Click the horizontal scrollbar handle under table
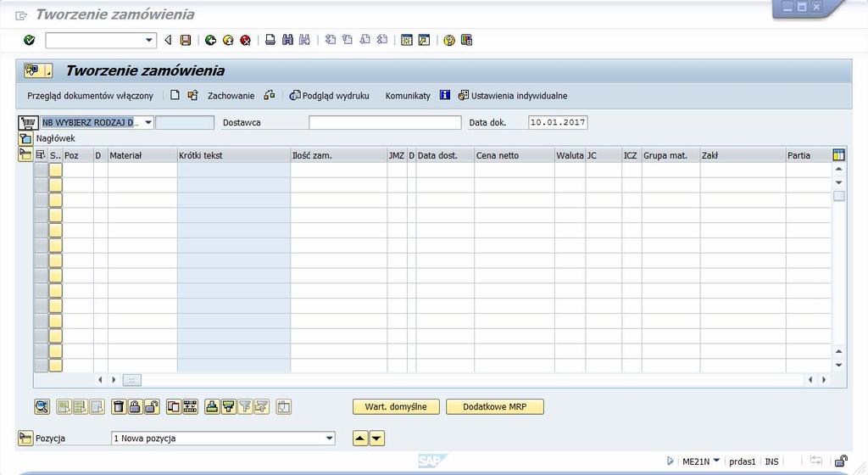 coord(132,380)
